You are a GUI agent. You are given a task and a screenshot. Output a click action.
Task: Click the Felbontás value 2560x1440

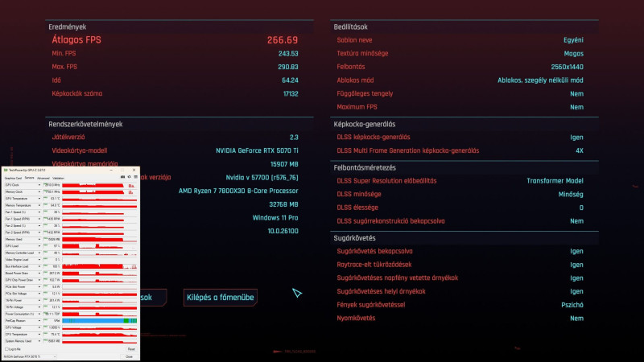568,67
